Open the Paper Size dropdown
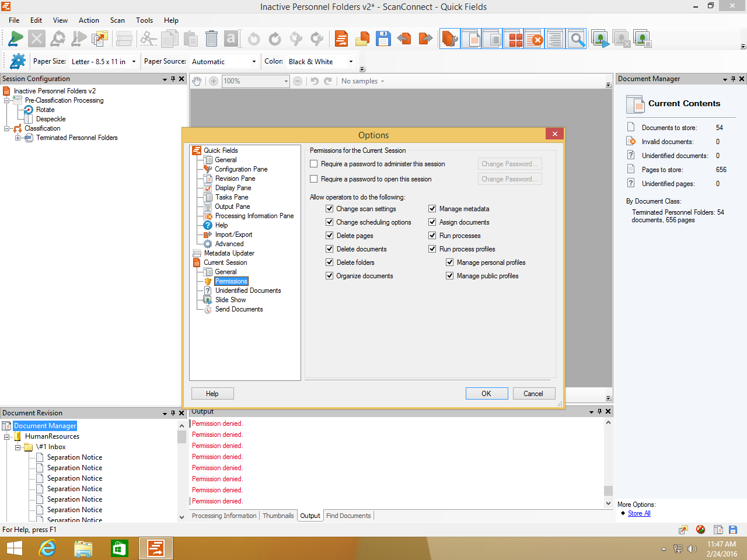Image resolution: width=747 pixels, height=560 pixels. (134, 62)
